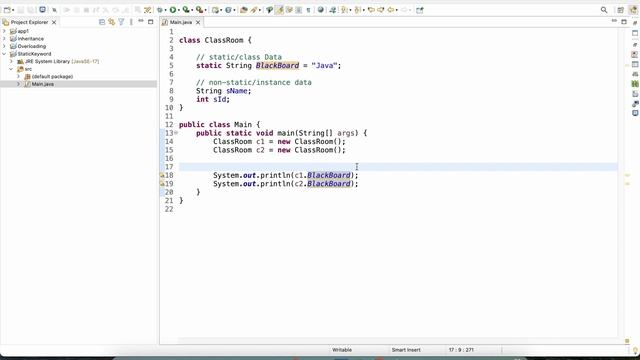Expand the (default package) node
640x360 pixels.
pyautogui.click(x=18, y=76)
